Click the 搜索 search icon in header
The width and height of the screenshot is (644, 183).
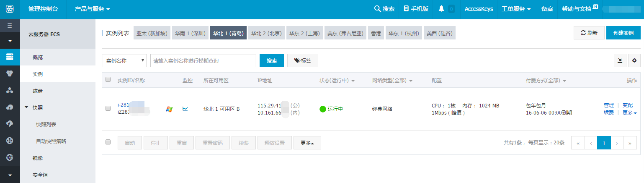click(x=384, y=8)
